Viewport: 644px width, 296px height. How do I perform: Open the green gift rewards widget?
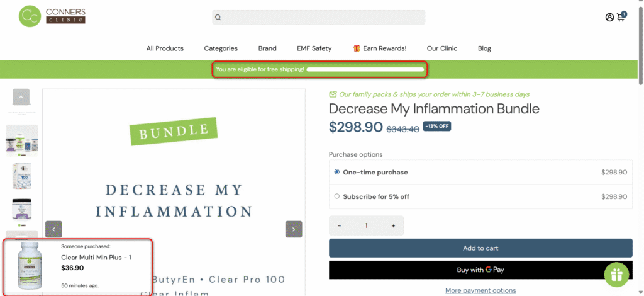(617, 275)
